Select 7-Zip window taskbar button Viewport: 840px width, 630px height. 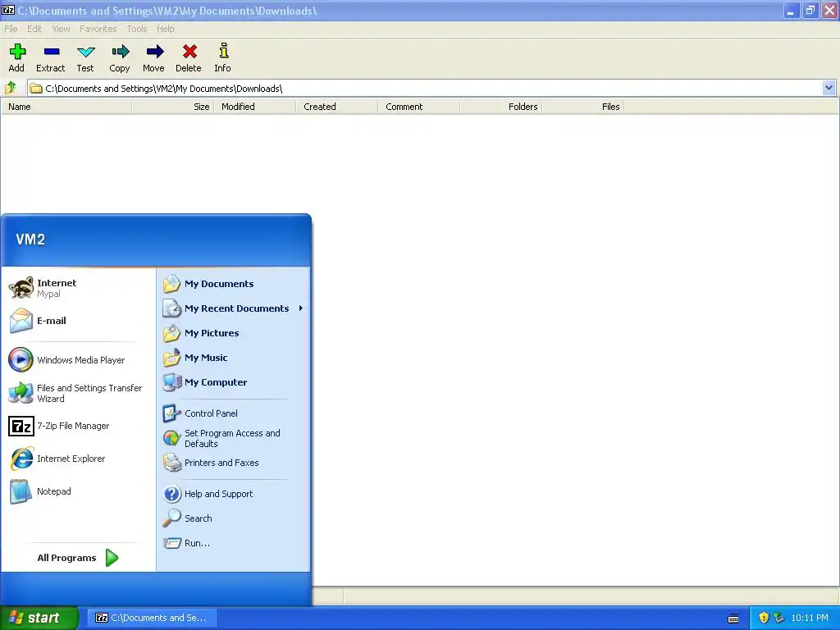coord(151,618)
